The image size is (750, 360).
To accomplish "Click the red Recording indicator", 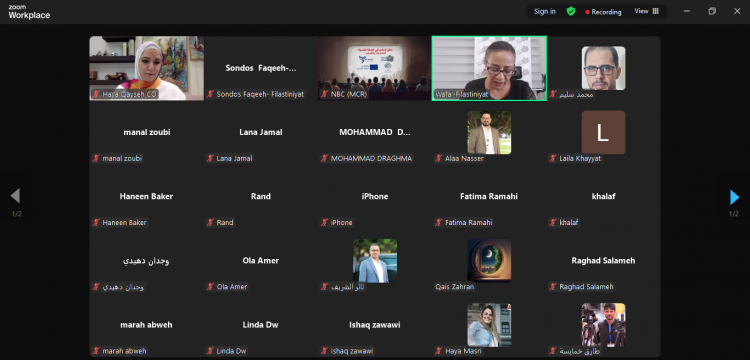I will tap(603, 12).
